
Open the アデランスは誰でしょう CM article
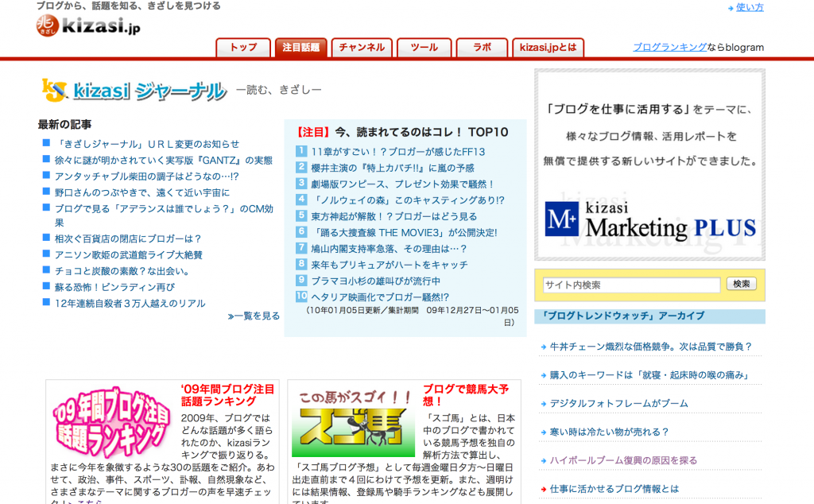[x=164, y=215]
